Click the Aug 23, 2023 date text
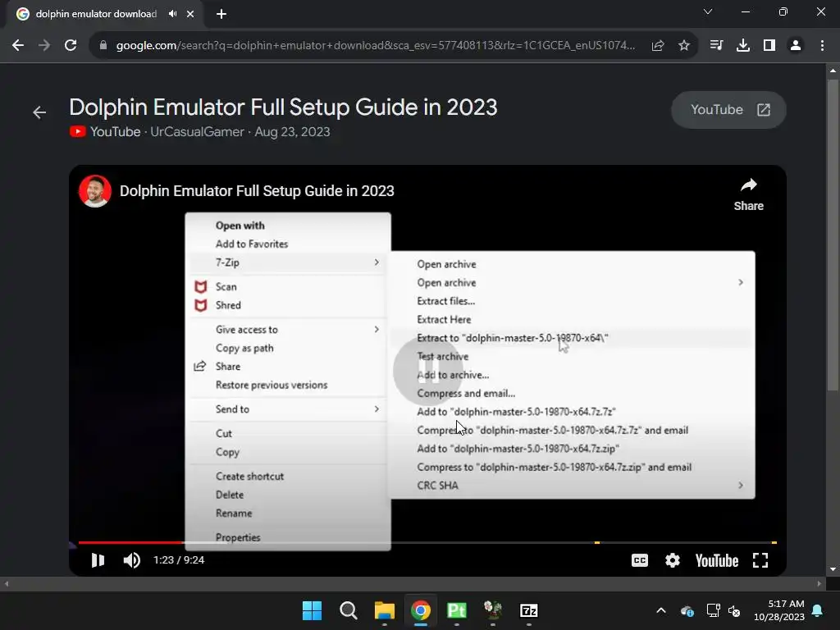The width and height of the screenshot is (840, 630). click(293, 132)
